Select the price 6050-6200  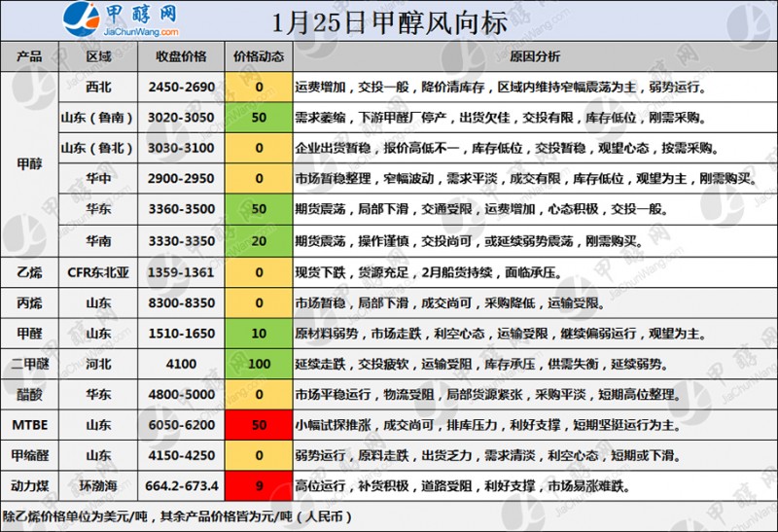(181, 425)
